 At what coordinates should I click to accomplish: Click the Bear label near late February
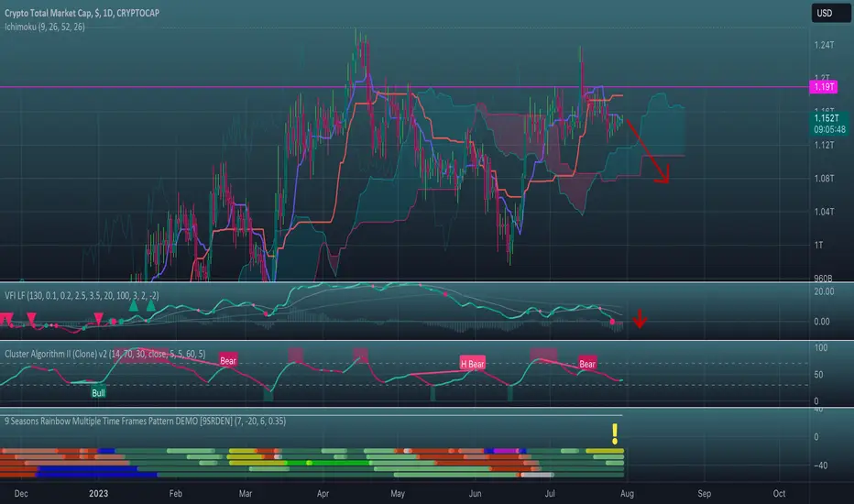click(227, 361)
